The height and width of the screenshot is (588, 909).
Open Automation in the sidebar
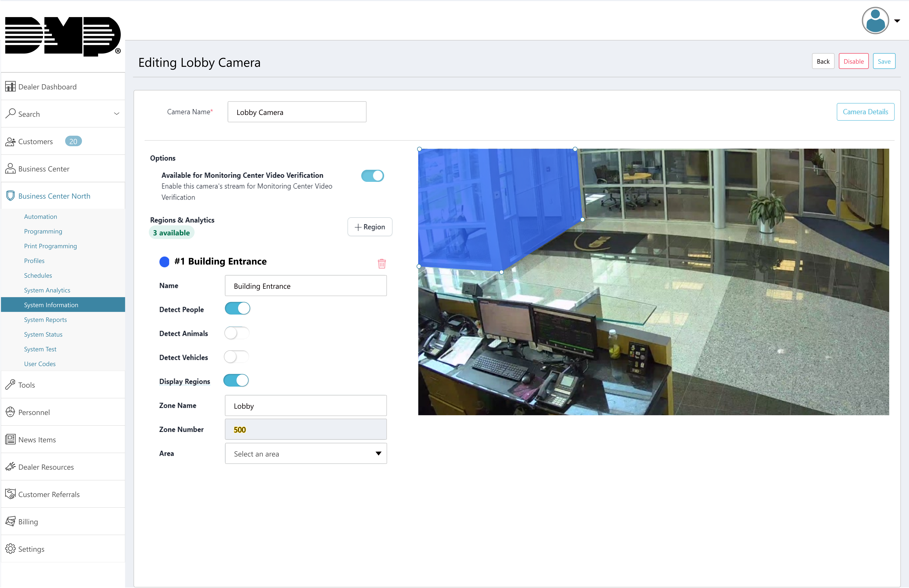coord(40,217)
